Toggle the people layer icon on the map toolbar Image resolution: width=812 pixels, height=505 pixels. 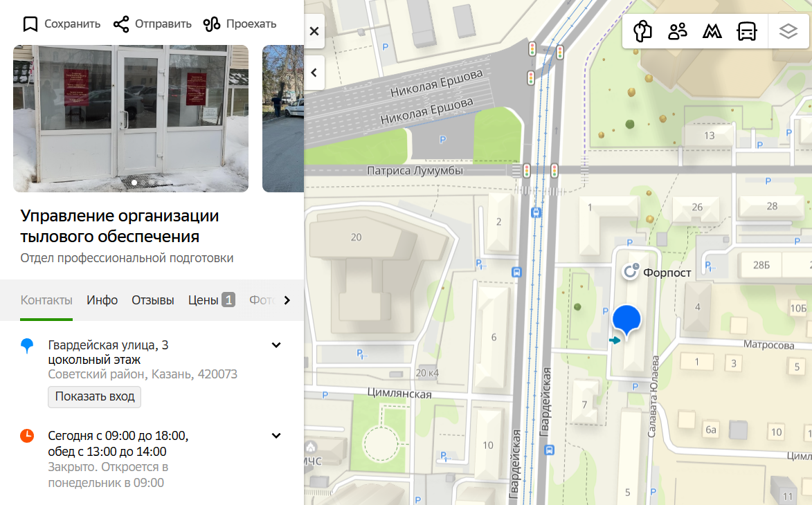(677, 31)
